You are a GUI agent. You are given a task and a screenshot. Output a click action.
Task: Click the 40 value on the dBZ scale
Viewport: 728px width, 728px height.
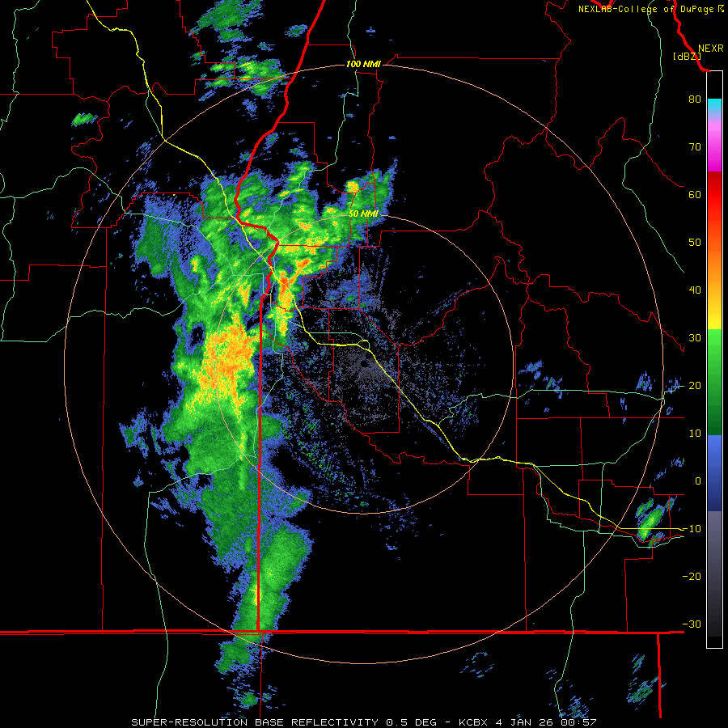tap(695, 290)
